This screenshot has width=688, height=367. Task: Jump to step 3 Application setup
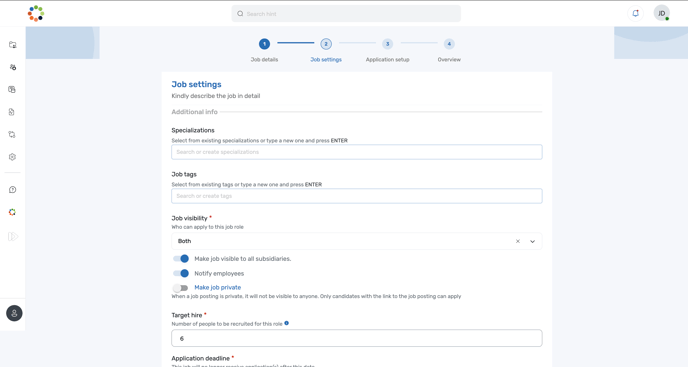coord(387,44)
